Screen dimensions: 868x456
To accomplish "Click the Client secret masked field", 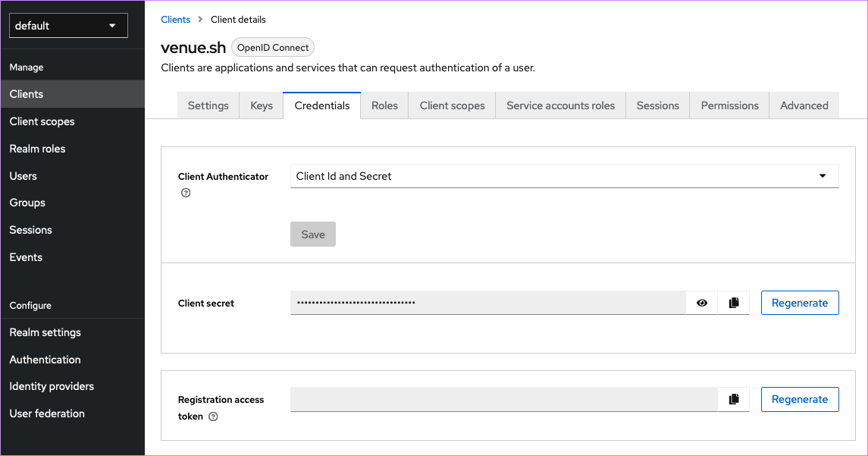I will (x=487, y=303).
